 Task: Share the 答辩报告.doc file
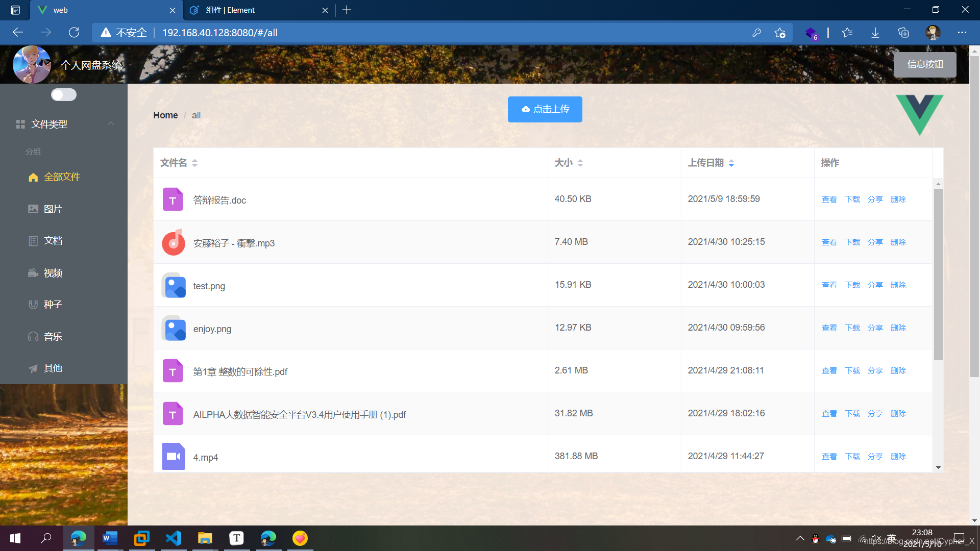(875, 199)
